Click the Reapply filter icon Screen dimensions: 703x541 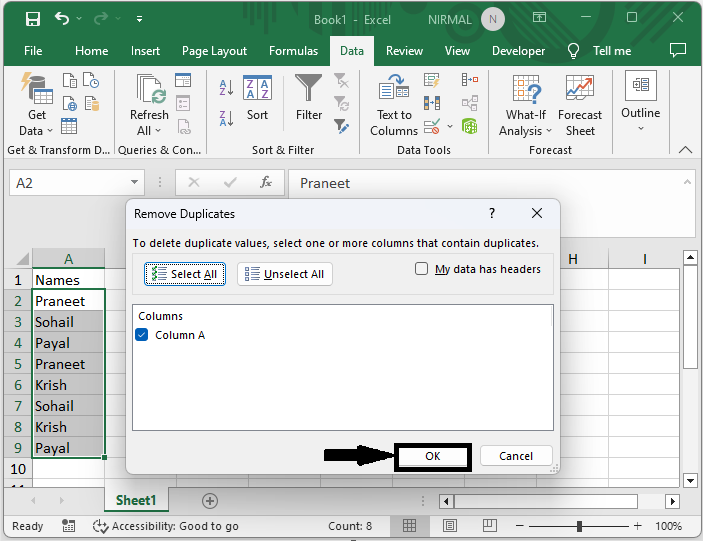[341, 104]
